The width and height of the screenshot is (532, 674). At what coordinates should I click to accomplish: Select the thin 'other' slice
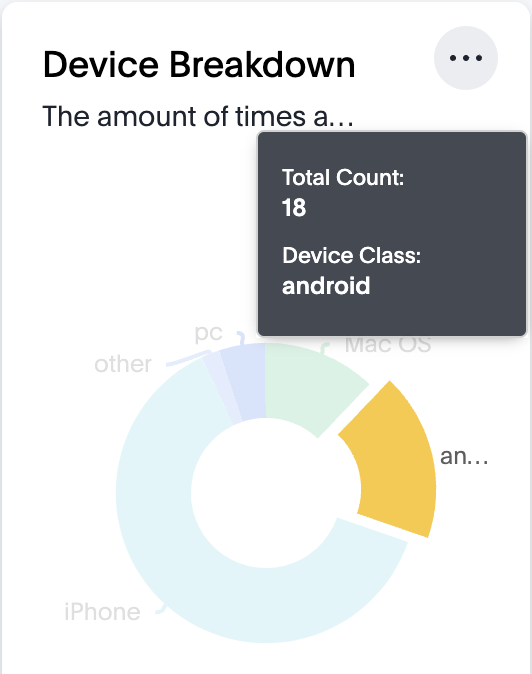pyautogui.click(x=221, y=389)
